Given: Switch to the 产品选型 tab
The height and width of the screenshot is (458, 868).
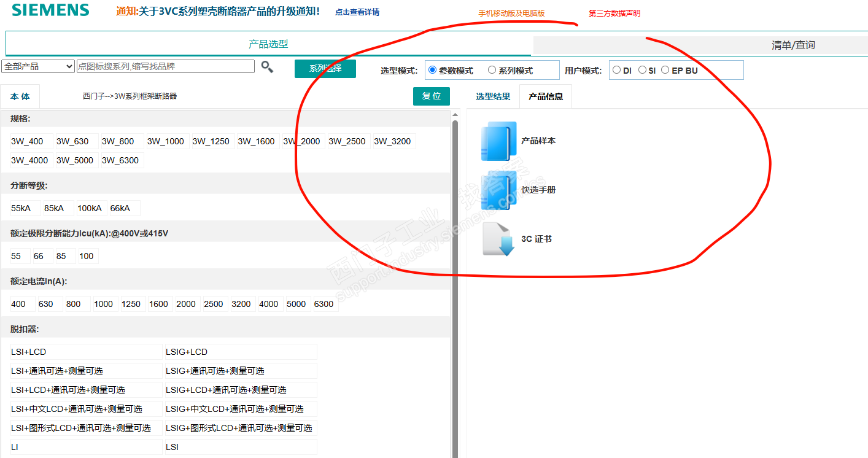Looking at the screenshot, I should point(268,44).
